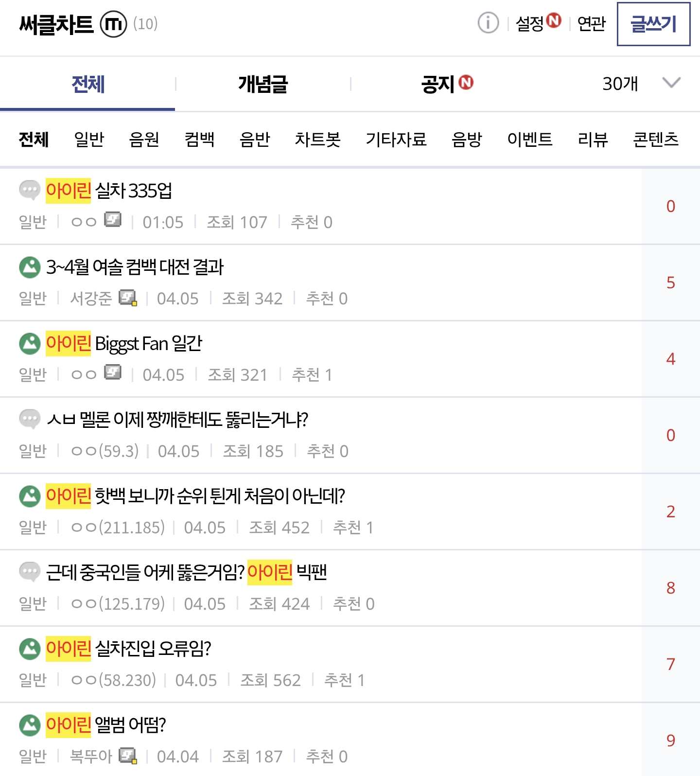Click the image icon beside 아이린 Biggst Fan 일간
700x776 pixels.
30,343
